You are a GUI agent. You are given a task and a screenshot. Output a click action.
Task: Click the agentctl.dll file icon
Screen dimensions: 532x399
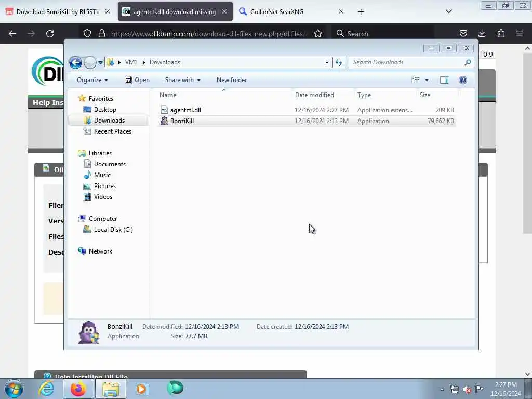pyautogui.click(x=164, y=110)
